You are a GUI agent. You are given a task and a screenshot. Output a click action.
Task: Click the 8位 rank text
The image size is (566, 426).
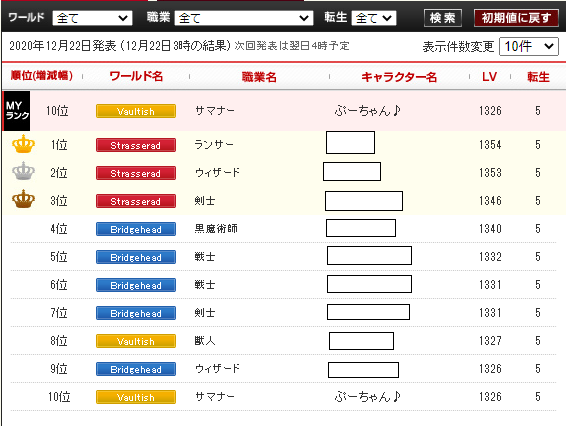point(59,340)
